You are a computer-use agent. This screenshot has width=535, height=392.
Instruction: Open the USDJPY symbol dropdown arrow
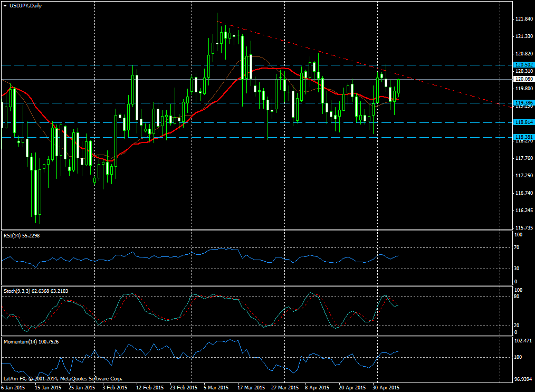[x=5, y=6]
